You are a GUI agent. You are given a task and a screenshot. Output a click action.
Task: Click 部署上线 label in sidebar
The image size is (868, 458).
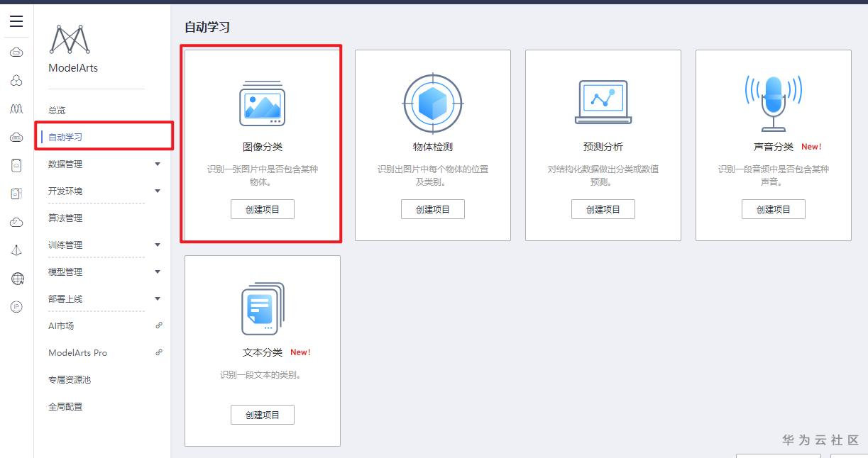tap(65, 298)
